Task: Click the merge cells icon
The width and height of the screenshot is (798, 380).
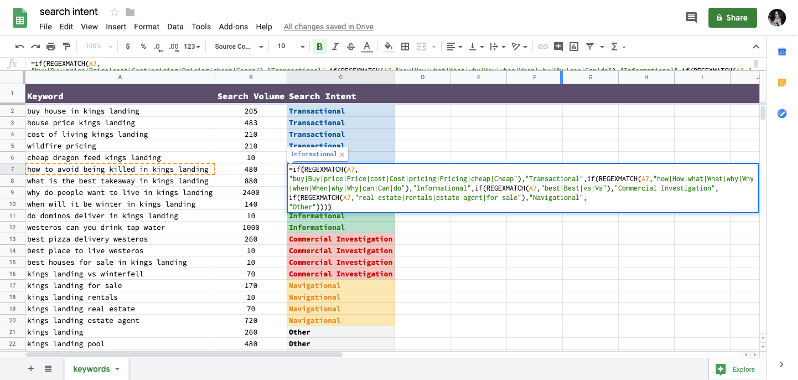Action: 421,47
